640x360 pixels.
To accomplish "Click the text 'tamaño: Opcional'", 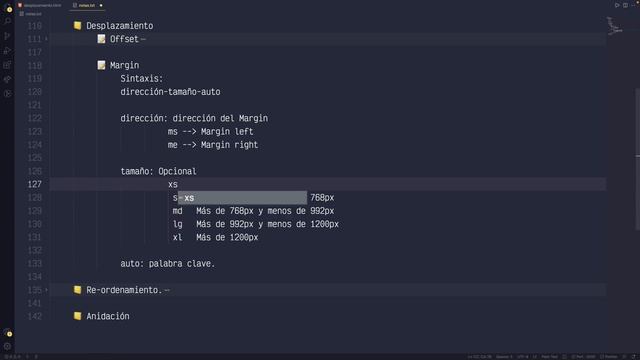I will [x=158, y=171].
